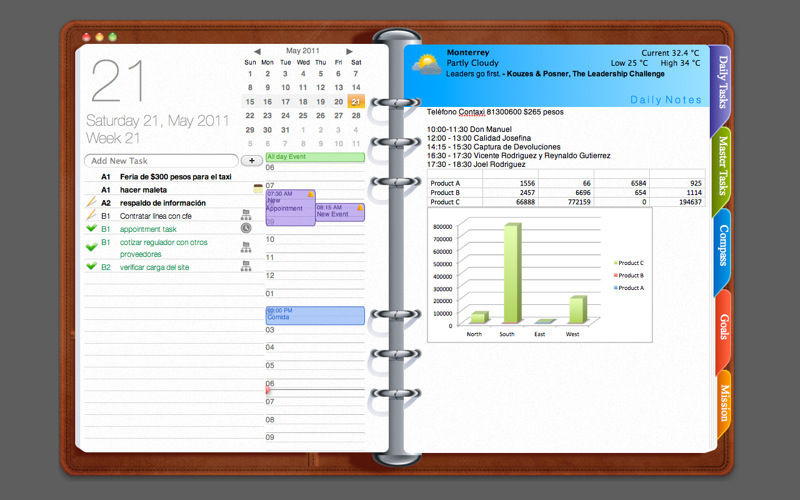Select May 20 in the mini calendar
This screenshot has height=500, width=800.
pyautogui.click(x=338, y=102)
